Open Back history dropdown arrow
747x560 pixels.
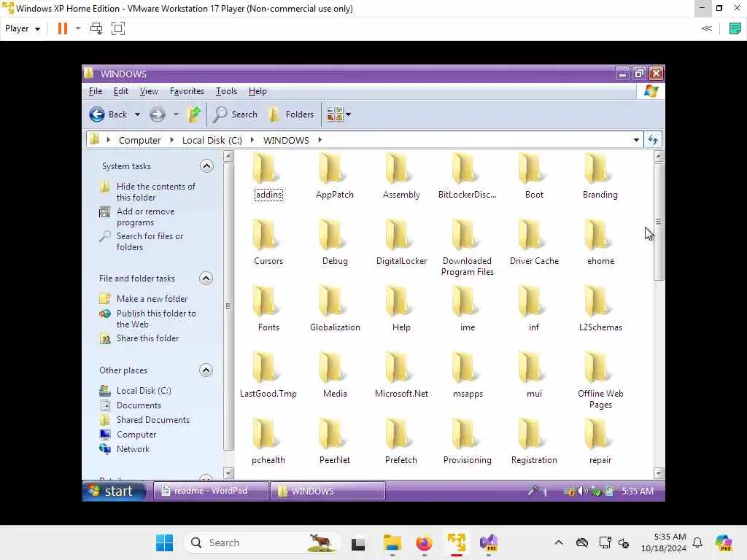pos(137,114)
